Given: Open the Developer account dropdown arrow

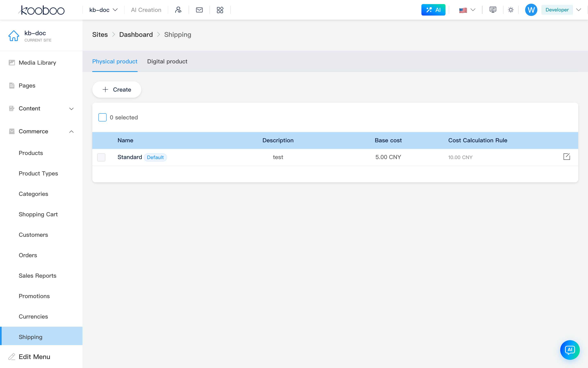Looking at the screenshot, I should click(579, 10).
